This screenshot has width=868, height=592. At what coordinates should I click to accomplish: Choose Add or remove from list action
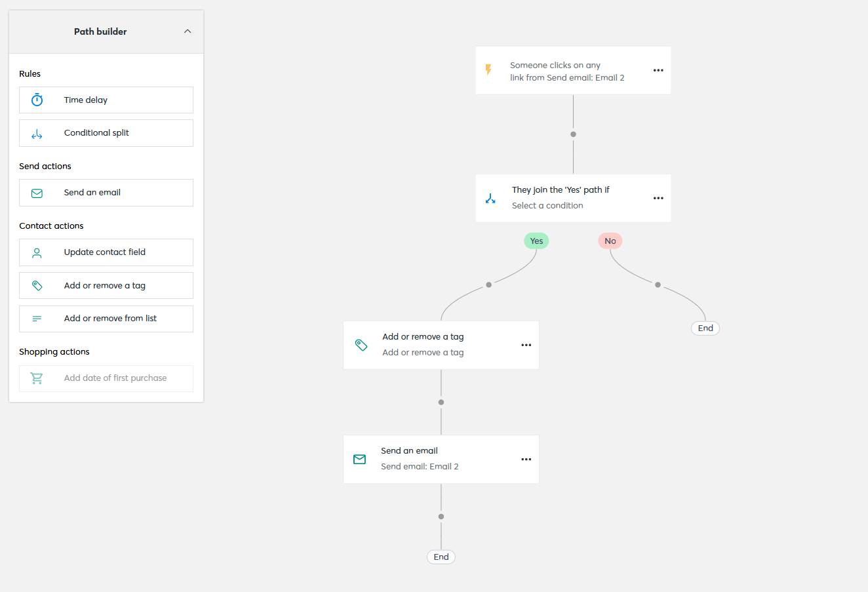point(106,319)
